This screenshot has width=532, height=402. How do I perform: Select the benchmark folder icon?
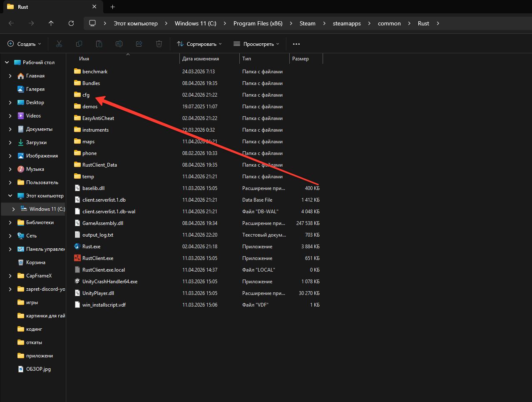click(x=77, y=72)
